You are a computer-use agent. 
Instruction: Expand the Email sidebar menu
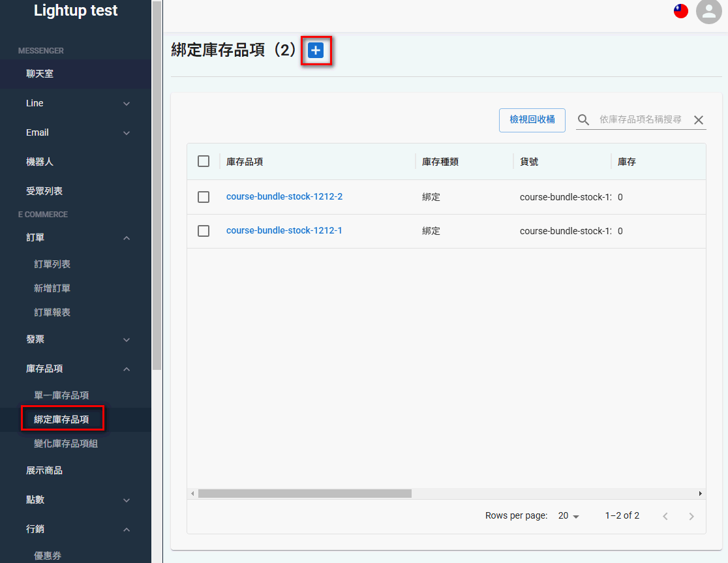point(76,132)
